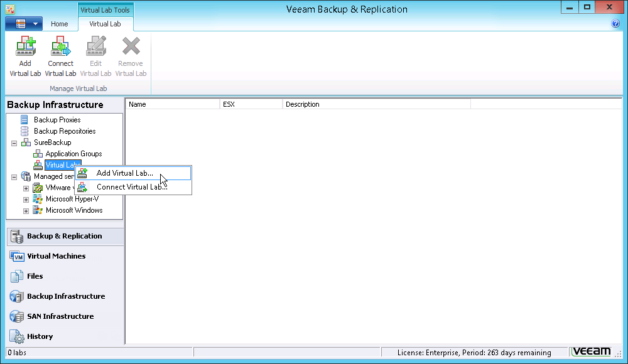Maximize the Veeam window
Viewport: 628px width, 364px height.
587,8
